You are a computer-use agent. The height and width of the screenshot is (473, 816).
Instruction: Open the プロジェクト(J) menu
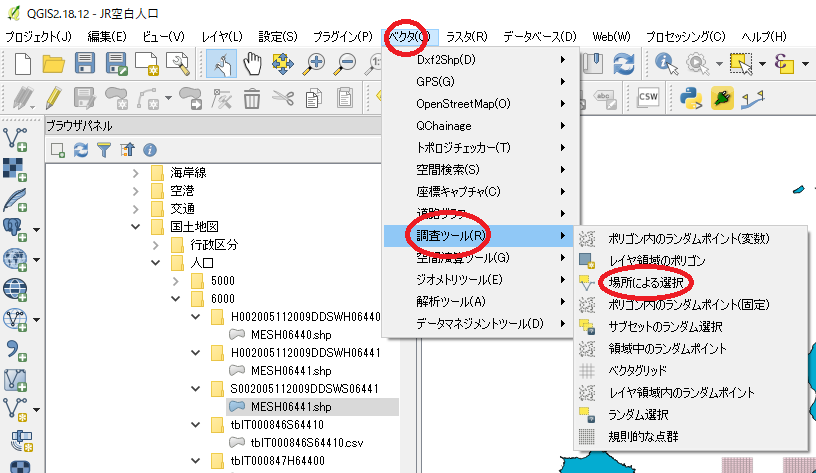39,36
